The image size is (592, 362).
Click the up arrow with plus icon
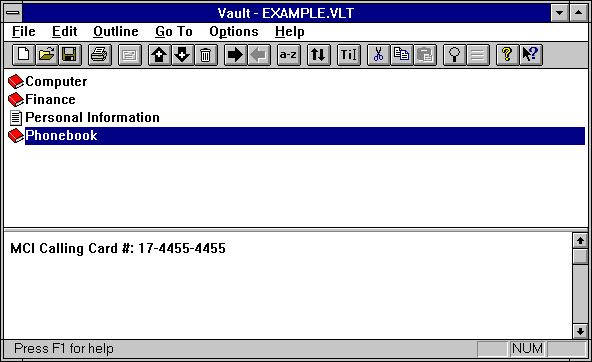coord(160,55)
